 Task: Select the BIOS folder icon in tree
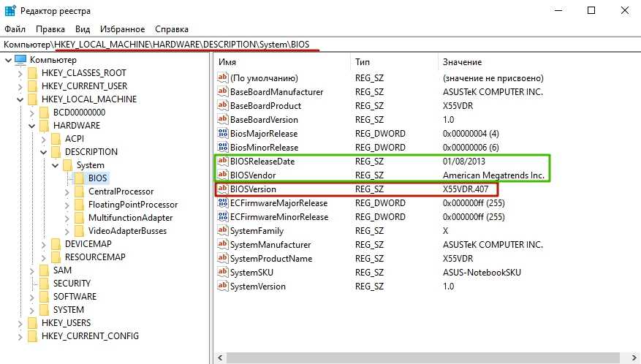79,178
